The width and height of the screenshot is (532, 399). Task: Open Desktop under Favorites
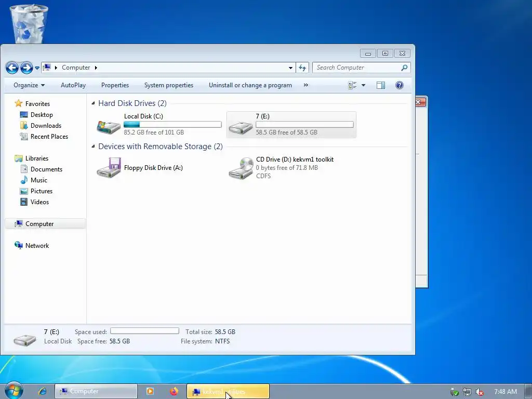(x=36, y=115)
